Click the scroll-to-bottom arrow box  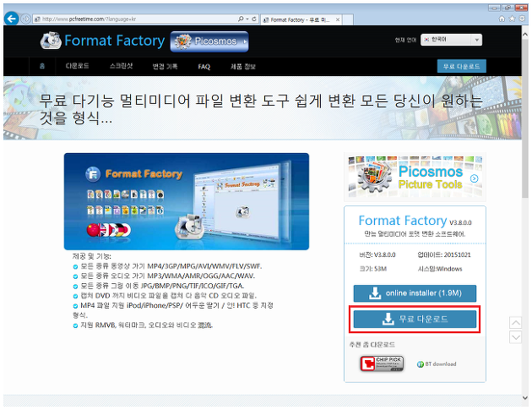pyautogui.click(x=515, y=337)
